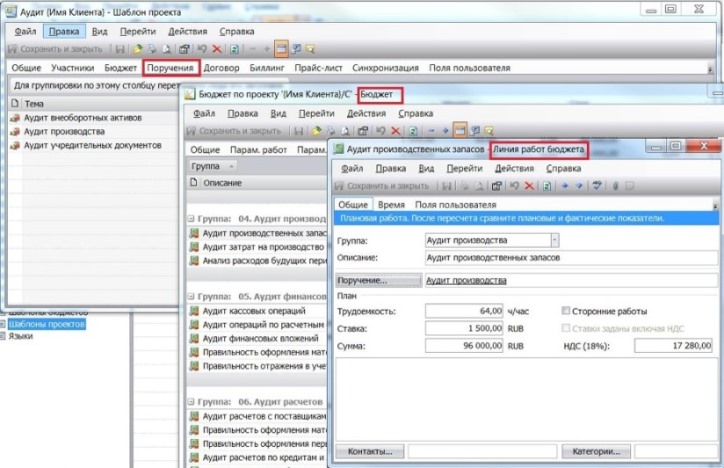
Task: Click the green refresh icon in the Шаблон проекта toolbar
Action: (234, 49)
